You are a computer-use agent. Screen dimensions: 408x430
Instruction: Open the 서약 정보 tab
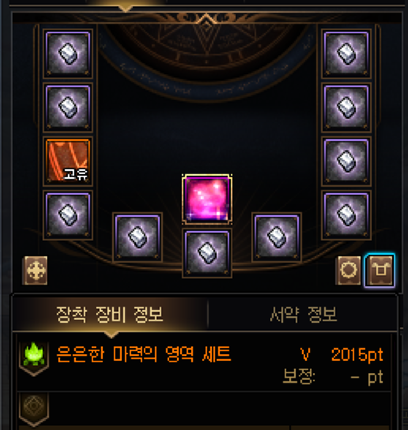coord(303,314)
